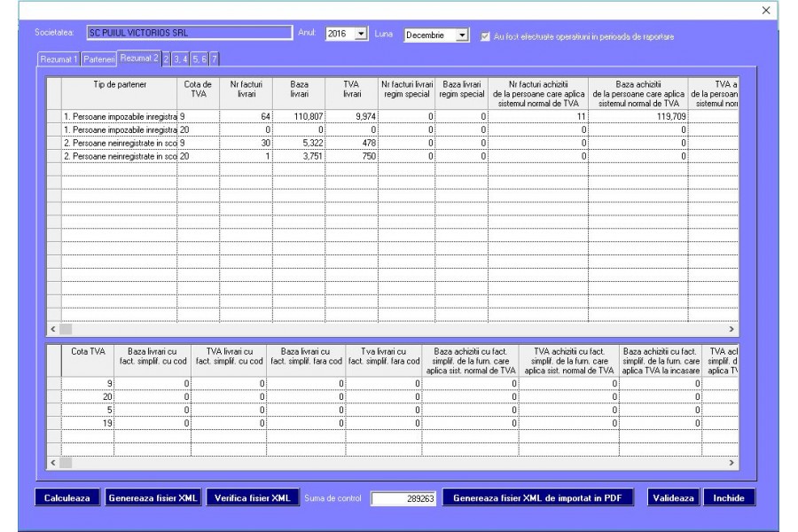Click the 'Baza livrari regim special' header
This screenshot has height=532, width=798.
[462, 94]
